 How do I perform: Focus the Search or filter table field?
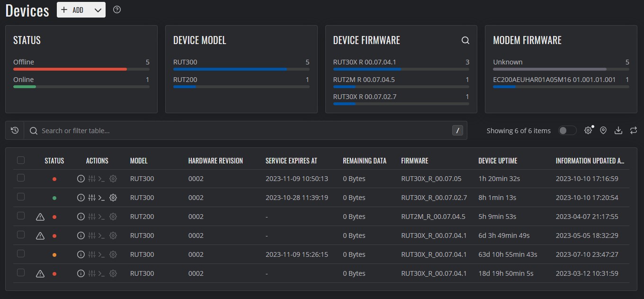pos(245,130)
